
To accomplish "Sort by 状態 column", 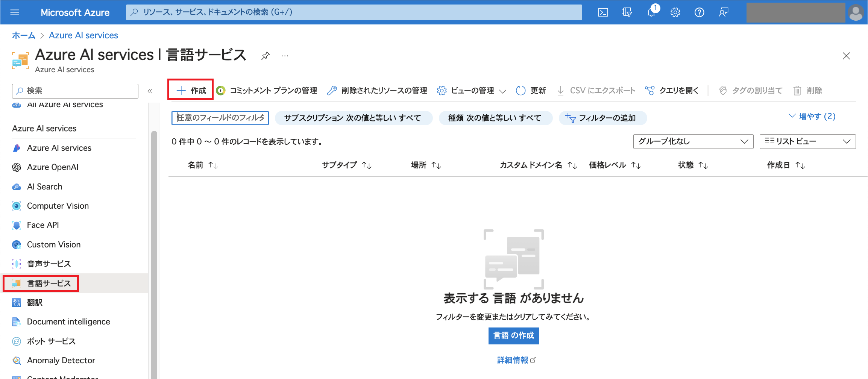I will click(x=693, y=165).
